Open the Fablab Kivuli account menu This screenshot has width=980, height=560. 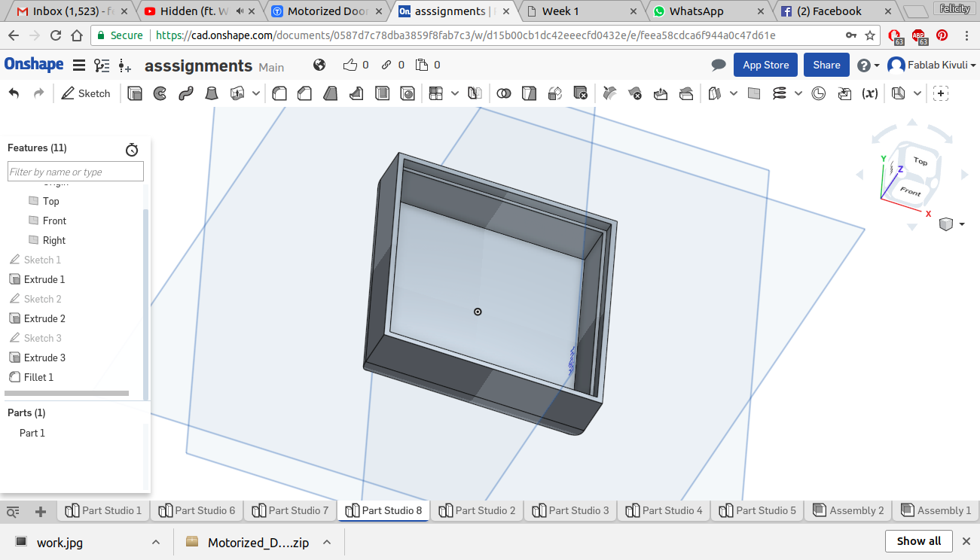[932, 65]
